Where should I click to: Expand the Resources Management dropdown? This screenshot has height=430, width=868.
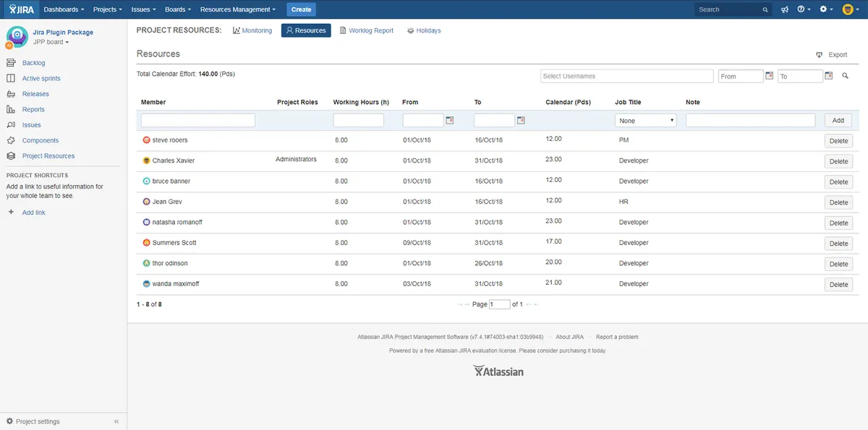click(x=238, y=9)
